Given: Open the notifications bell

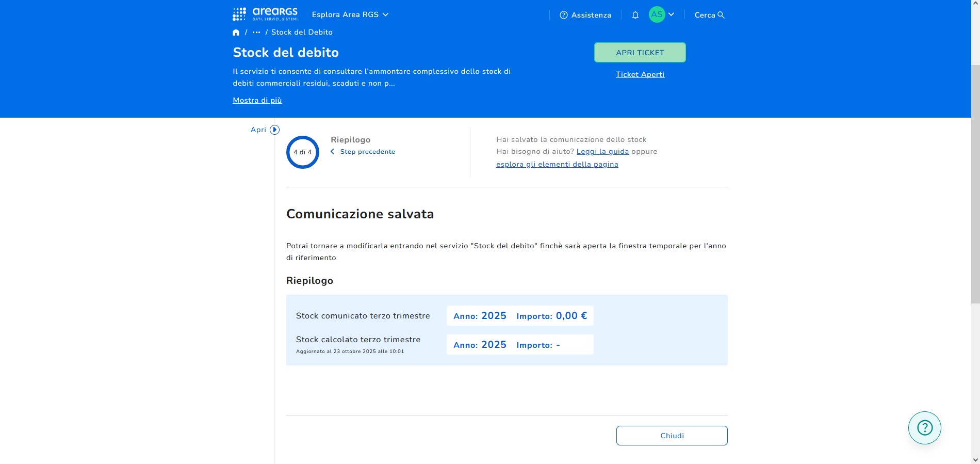Looking at the screenshot, I should (635, 15).
